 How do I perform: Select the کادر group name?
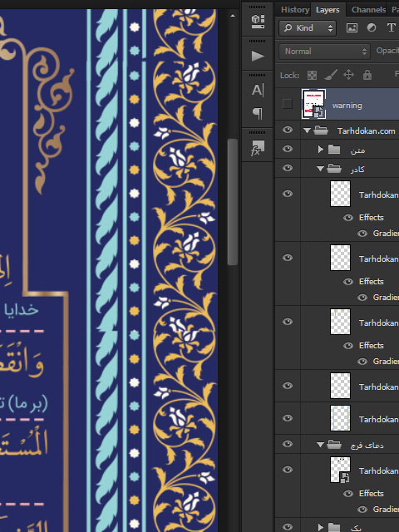[x=357, y=169]
